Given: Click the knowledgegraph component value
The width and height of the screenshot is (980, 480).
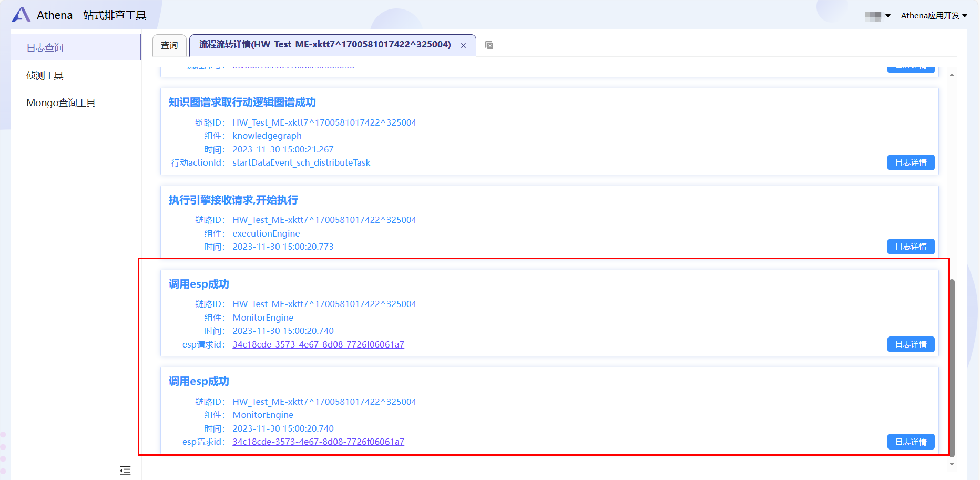Looking at the screenshot, I should point(267,136).
